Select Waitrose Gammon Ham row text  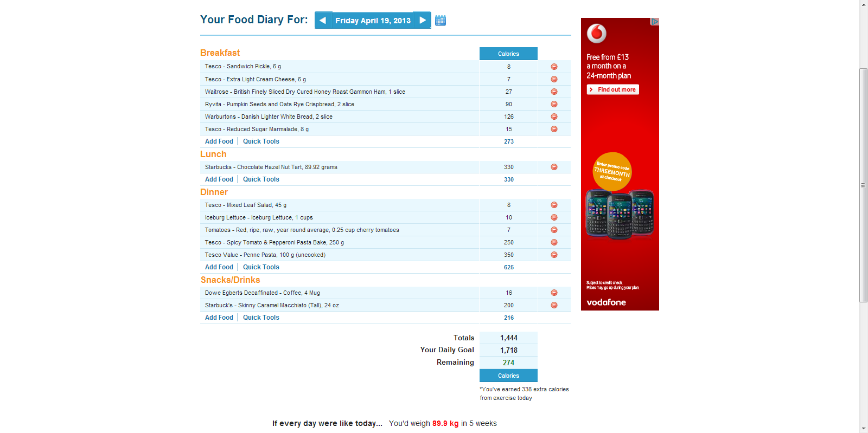point(305,92)
